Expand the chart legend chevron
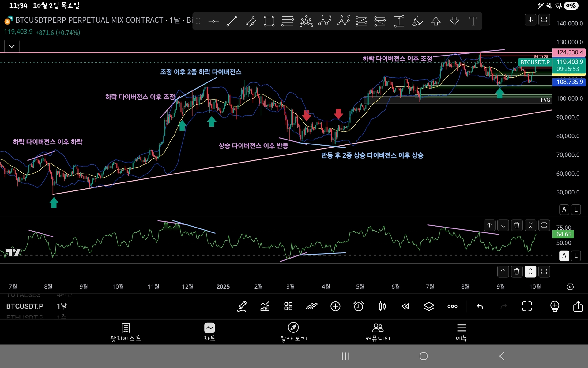This screenshot has width=588, height=368. click(12, 46)
